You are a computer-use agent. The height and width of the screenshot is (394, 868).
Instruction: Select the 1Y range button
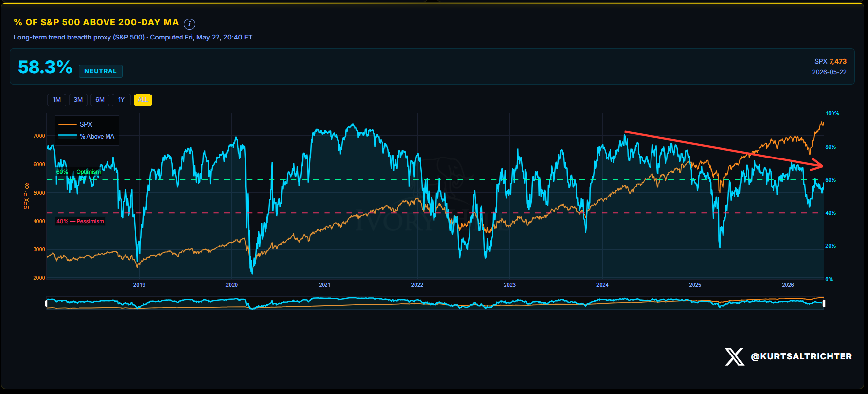click(121, 100)
